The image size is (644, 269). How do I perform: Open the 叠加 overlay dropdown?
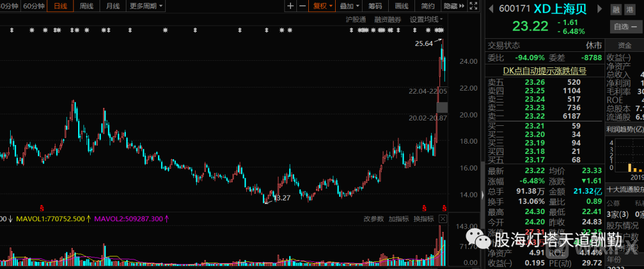349,6
